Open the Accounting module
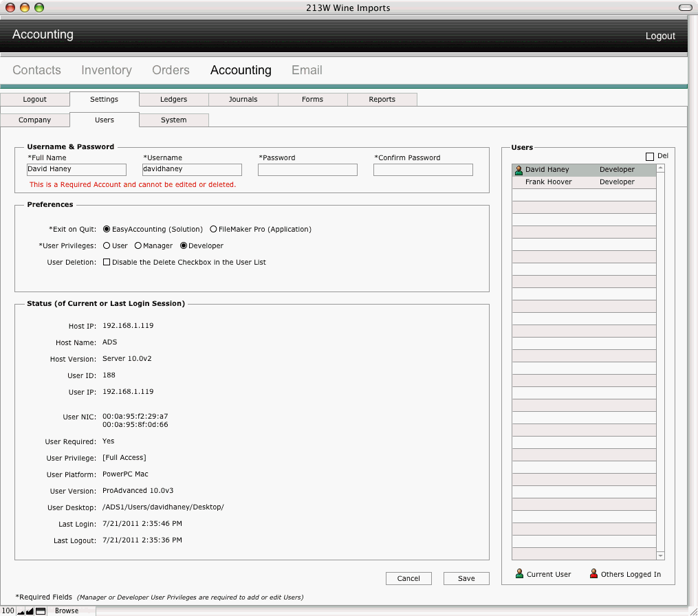Screen dimensions: 698x616 click(241, 70)
